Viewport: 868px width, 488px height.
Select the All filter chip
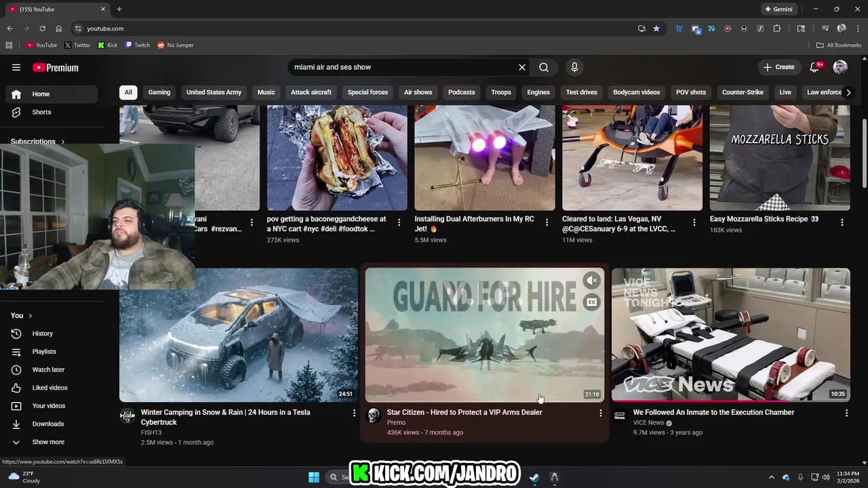pos(128,92)
